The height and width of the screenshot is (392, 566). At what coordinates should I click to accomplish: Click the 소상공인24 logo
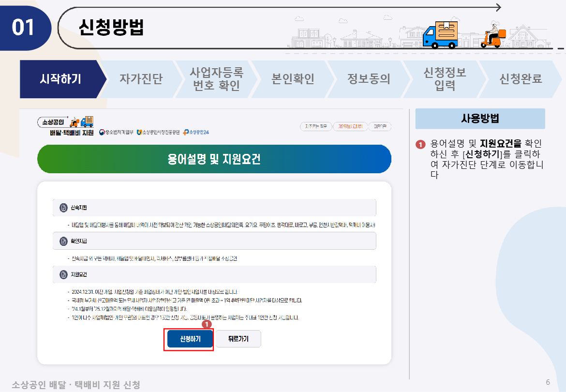click(x=196, y=133)
